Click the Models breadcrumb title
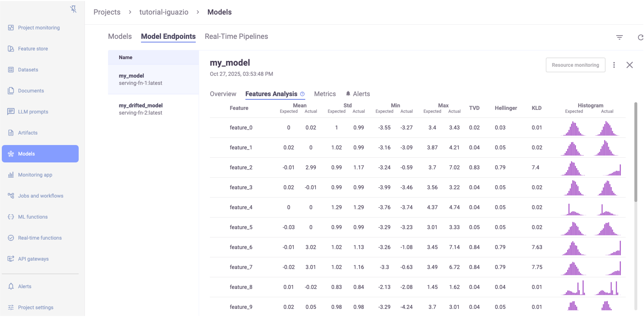 point(219,12)
